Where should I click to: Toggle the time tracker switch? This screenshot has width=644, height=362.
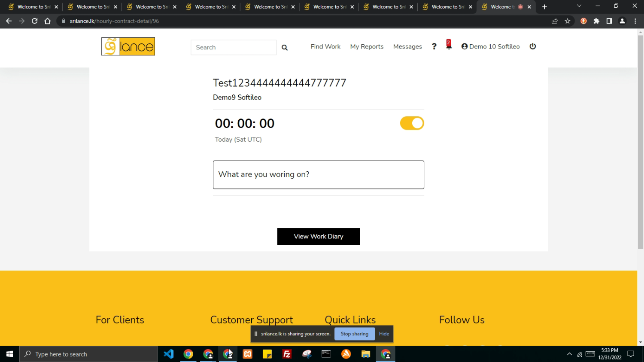click(x=412, y=123)
